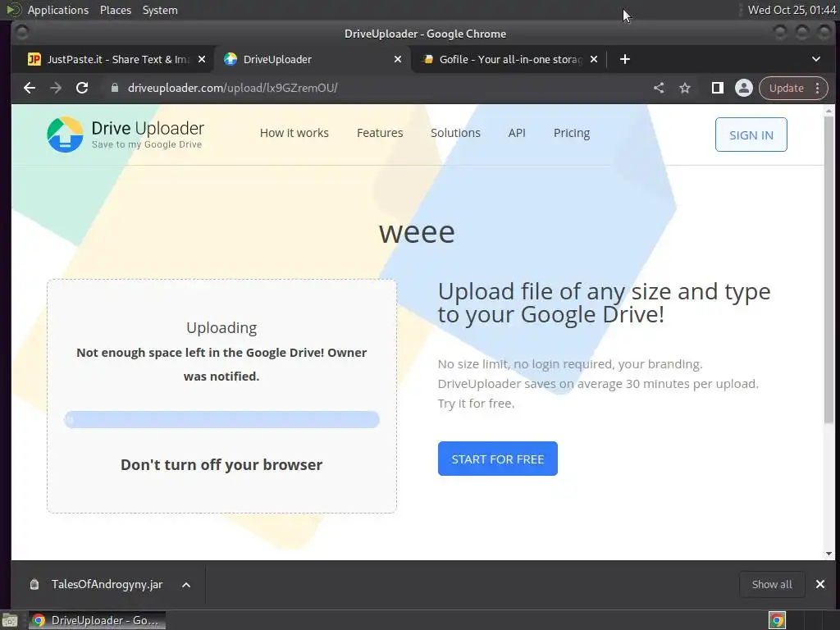Go back to previous page

click(x=30, y=88)
